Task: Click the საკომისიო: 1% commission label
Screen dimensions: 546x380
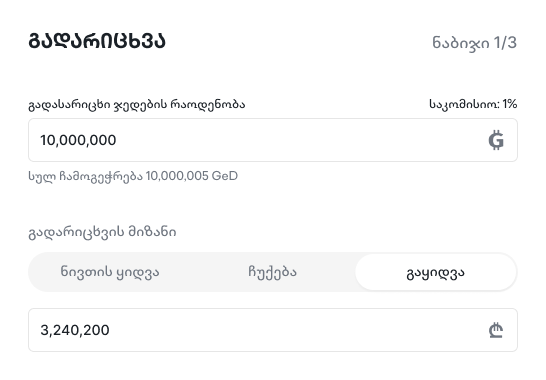Action: point(473,104)
